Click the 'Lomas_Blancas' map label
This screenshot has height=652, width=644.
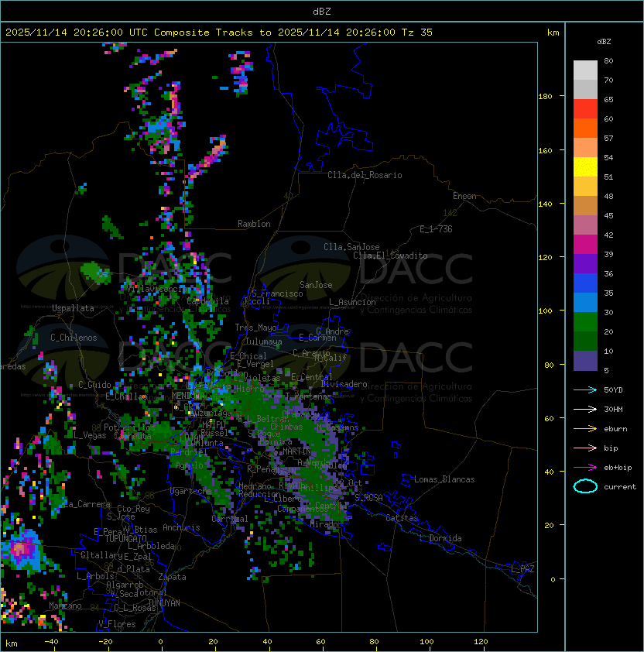click(x=444, y=479)
